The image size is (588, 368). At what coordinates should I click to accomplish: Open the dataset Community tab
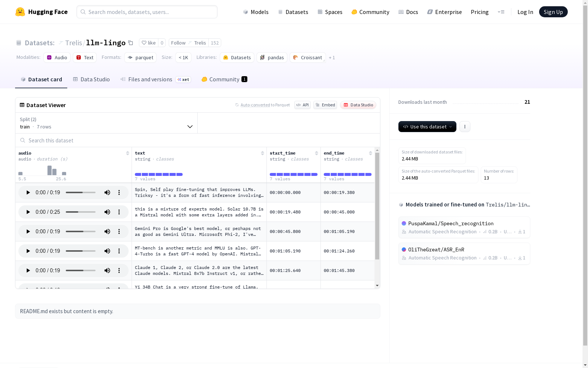pyautogui.click(x=224, y=79)
